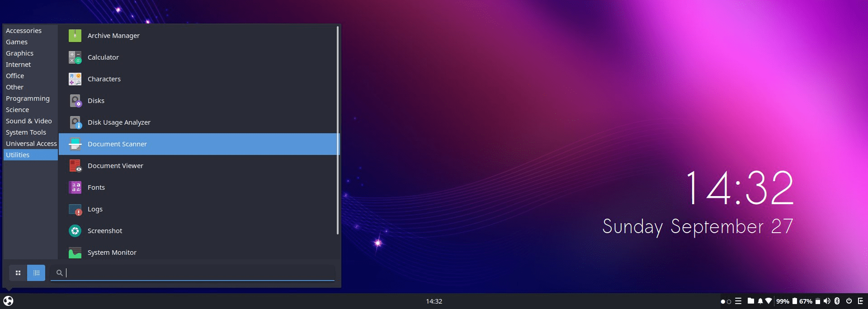868x309 pixels.
Task: Click the Budgie menu button on the panel
Action: click(8, 301)
